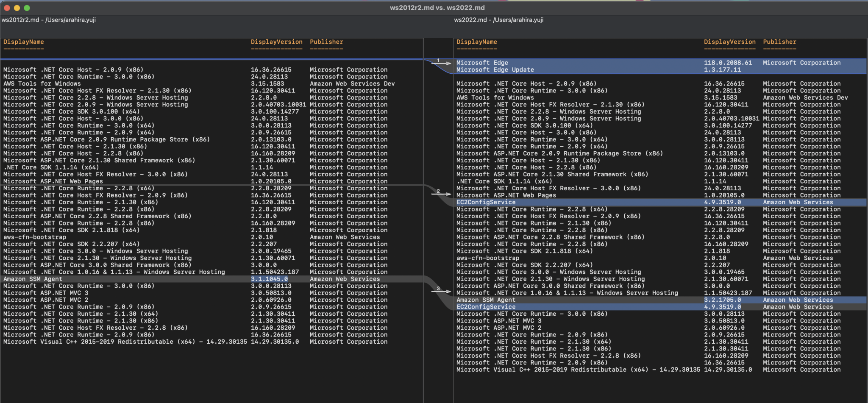Click the window title ws2012r2.md vs. ws2022.md
The height and width of the screenshot is (403, 868).
pyautogui.click(x=434, y=7)
